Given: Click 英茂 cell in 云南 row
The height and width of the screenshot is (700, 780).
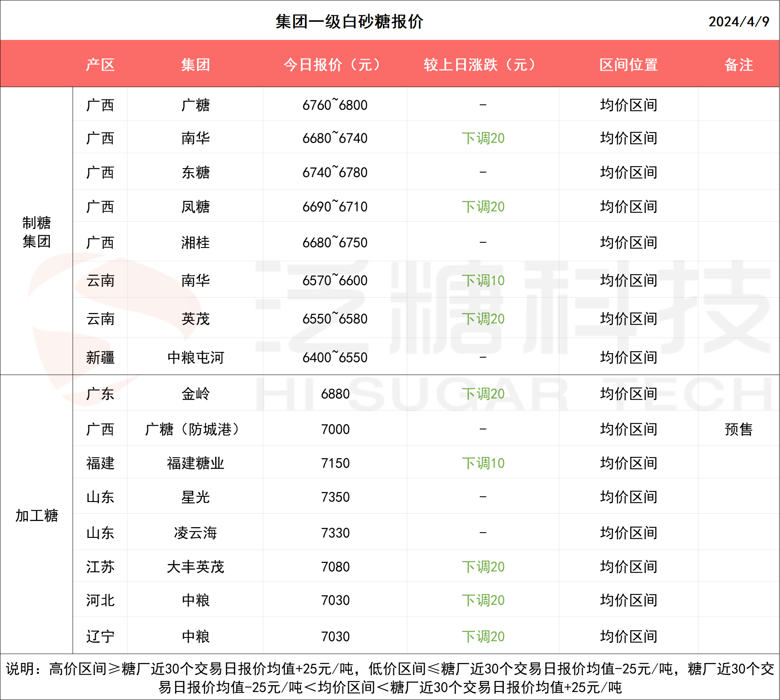Looking at the screenshot, I should 195,319.
